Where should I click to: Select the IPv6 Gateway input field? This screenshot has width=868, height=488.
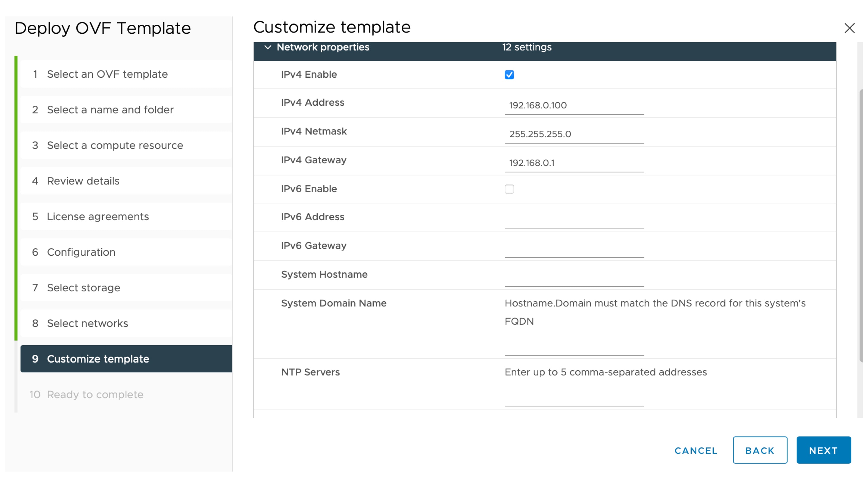point(574,249)
